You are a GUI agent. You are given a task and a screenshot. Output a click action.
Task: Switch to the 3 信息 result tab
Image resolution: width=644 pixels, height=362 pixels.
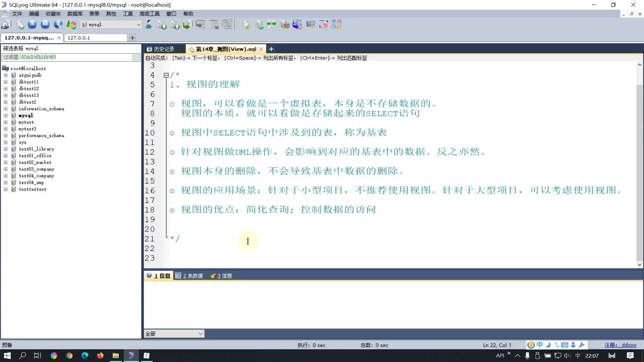coord(221,276)
